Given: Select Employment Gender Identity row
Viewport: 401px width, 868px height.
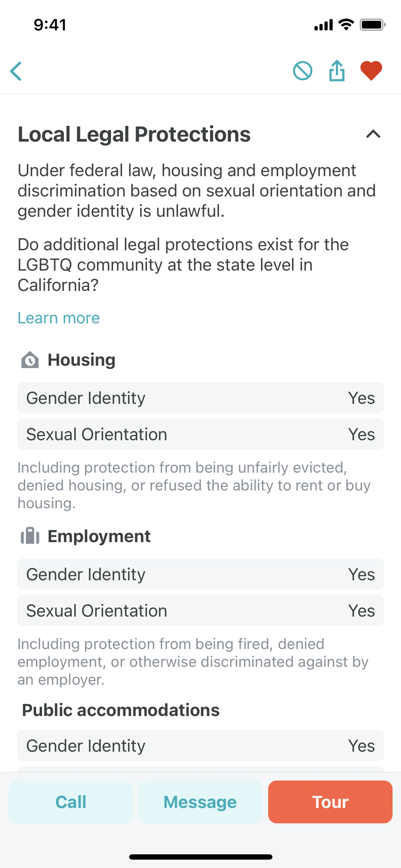Looking at the screenshot, I should (200, 574).
